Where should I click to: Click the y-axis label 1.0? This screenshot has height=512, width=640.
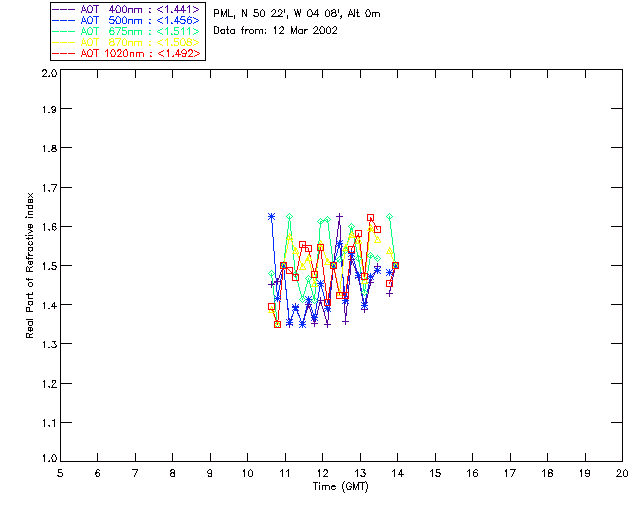(x=49, y=458)
